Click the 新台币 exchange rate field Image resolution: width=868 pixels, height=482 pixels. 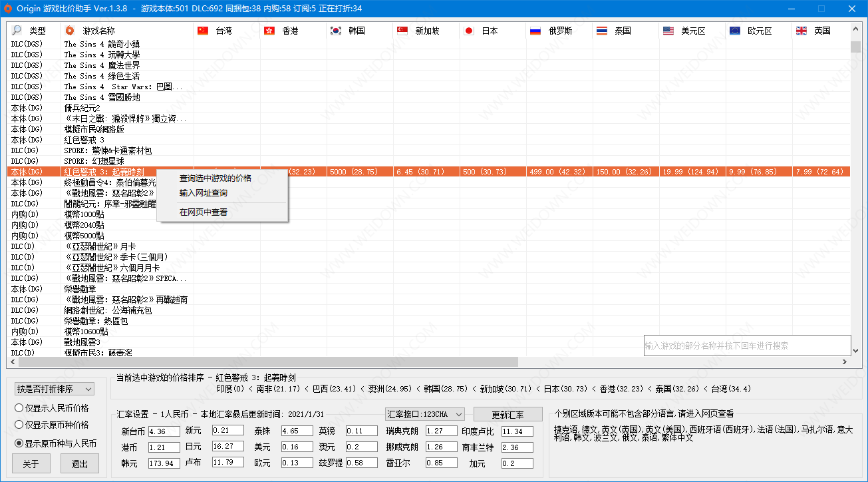[x=164, y=431]
